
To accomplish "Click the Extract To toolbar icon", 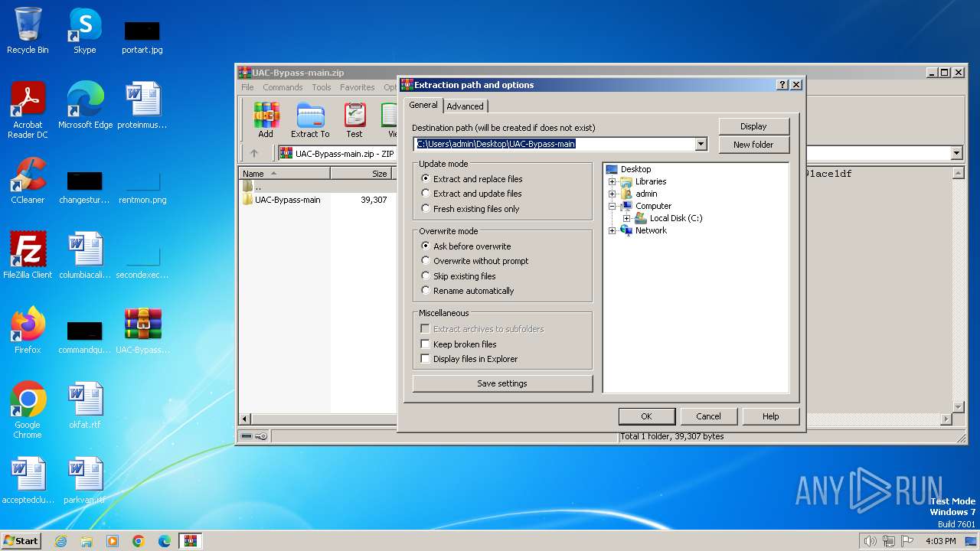I will click(310, 120).
